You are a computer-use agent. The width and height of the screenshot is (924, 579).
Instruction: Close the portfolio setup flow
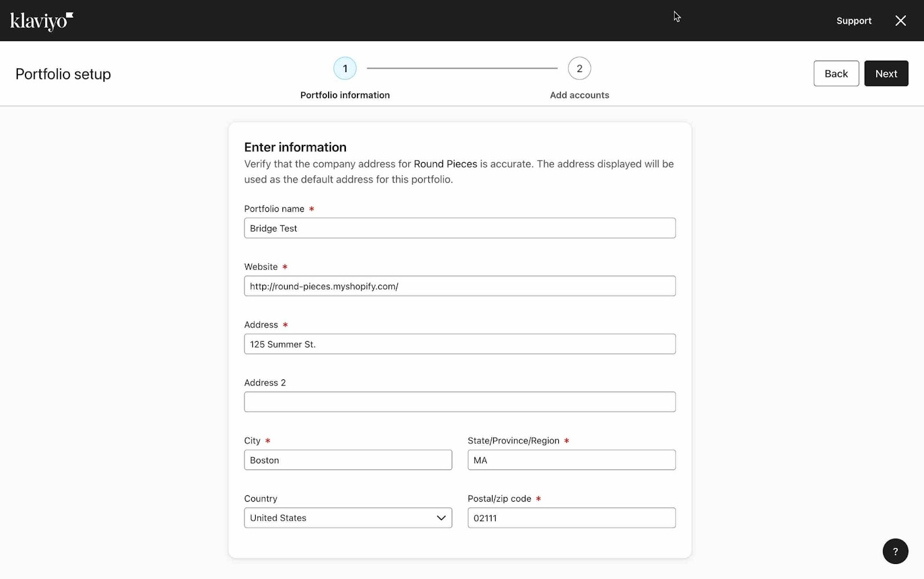pos(900,20)
